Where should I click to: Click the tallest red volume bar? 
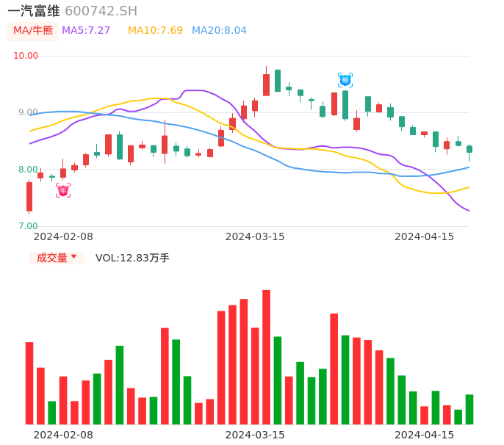pos(266,357)
